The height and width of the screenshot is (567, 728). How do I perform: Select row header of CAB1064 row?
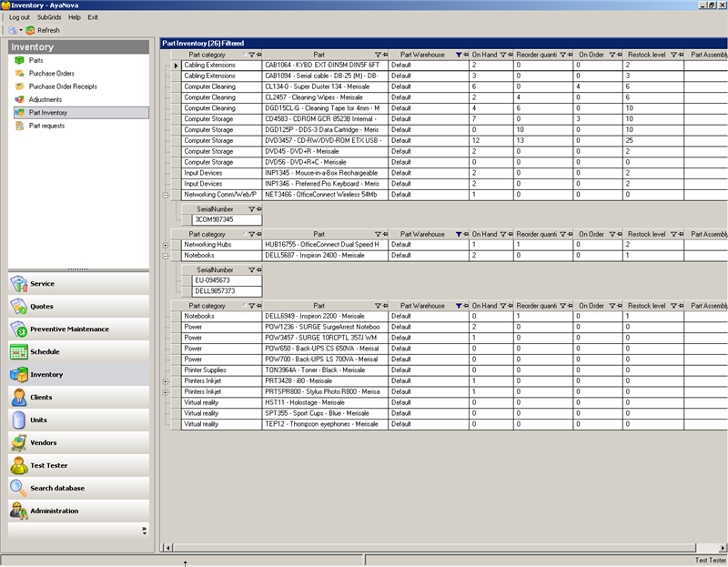pos(176,66)
